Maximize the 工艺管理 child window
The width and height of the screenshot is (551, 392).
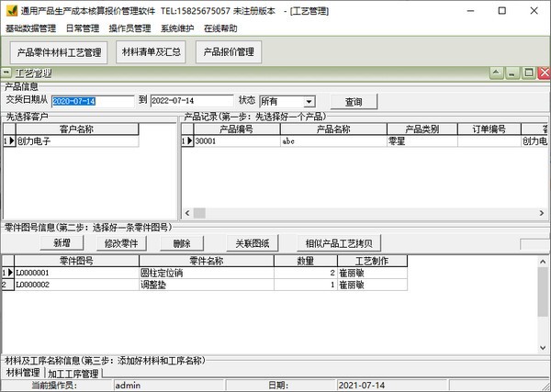tap(529, 73)
